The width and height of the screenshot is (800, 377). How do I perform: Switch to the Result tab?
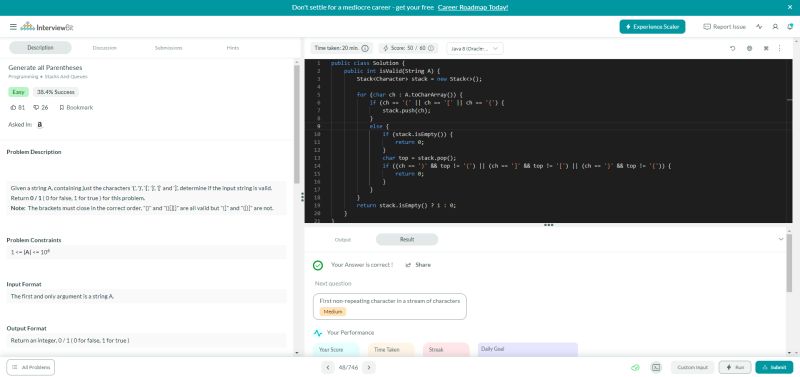(x=407, y=239)
